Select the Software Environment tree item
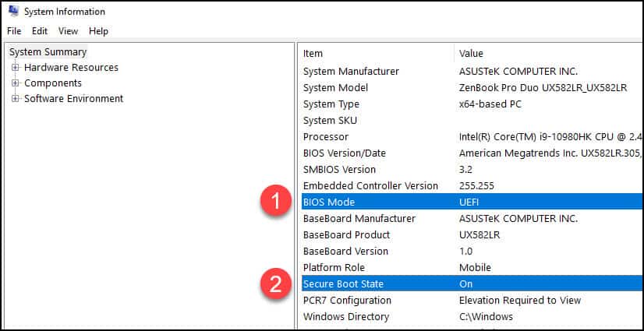 coord(73,99)
